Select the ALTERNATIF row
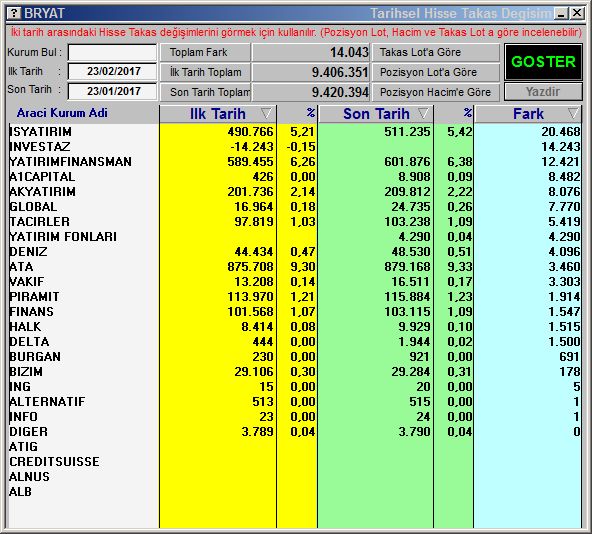The width and height of the screenshot is (592, 534). click(x=294, y=402)
